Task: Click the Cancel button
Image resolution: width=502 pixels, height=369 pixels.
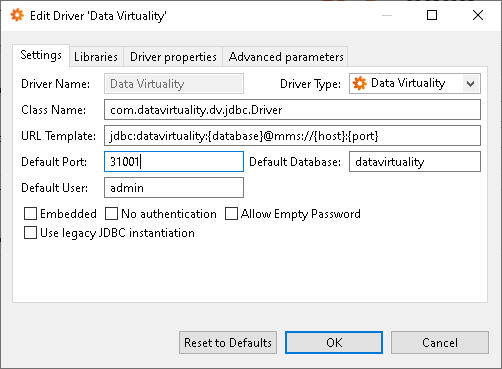Action: pos(440,342)
